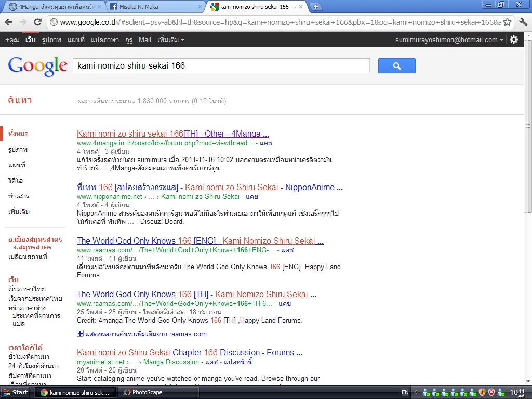Select ทั้งหมด in left sidebar
The width and height of the screenshot is (532, 399).
(18, 134)
